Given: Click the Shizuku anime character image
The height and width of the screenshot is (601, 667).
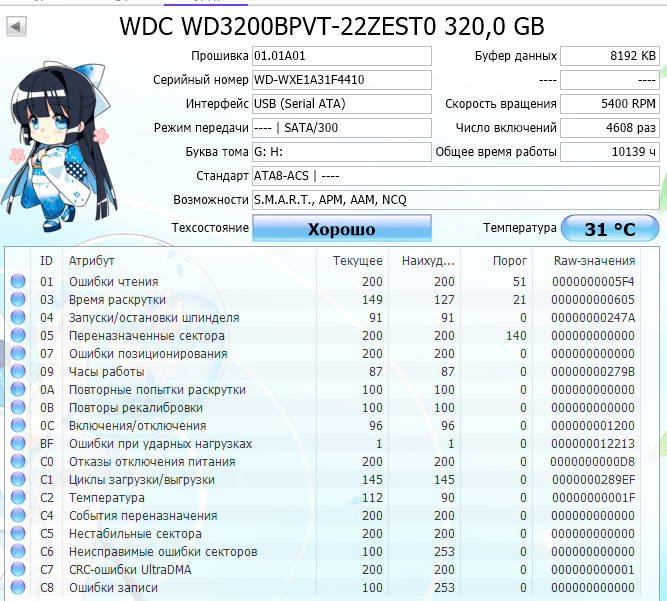Looking at the screenshot, I should (60, 147).
